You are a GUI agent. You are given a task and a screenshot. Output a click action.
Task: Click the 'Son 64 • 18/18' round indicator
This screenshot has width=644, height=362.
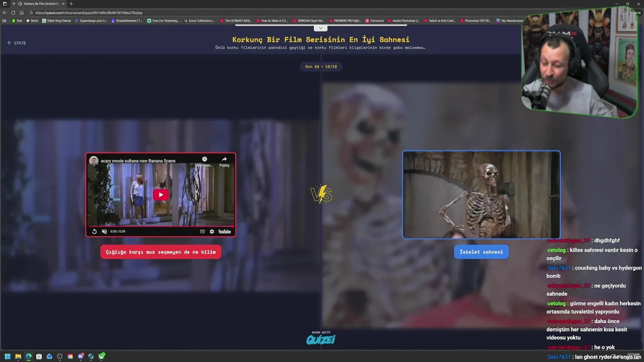[321, 66]
